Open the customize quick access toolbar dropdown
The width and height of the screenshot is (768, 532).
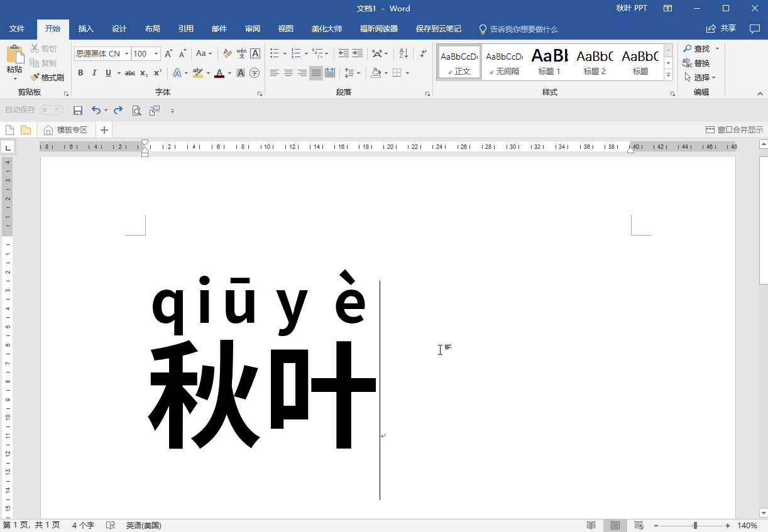click(172, 111)
